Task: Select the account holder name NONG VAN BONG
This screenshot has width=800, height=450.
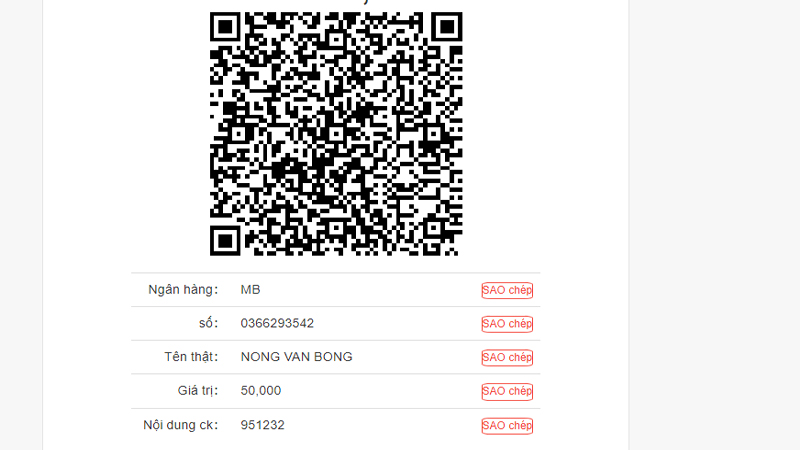Action: 296,357
